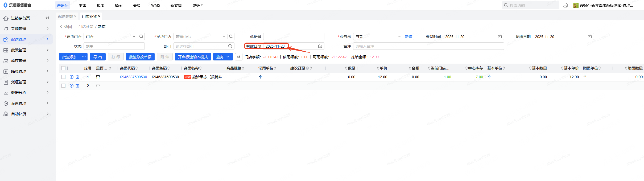Check the checkbox for row 2
Screen dimensions: 644x181
(x=63, y=86)
